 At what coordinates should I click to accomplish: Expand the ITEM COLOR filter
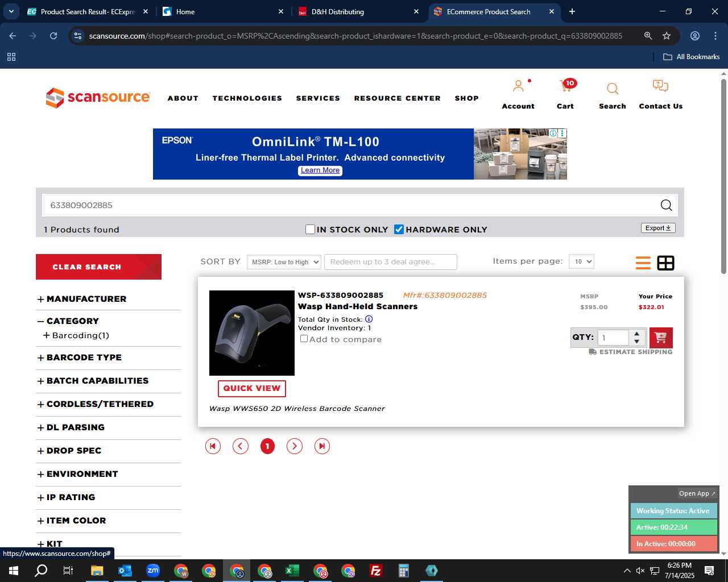click(x=72, y=521)
